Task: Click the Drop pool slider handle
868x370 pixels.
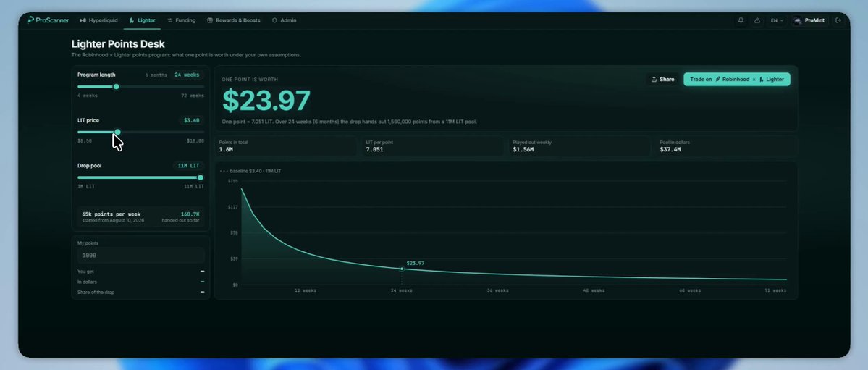Action: 201,177
